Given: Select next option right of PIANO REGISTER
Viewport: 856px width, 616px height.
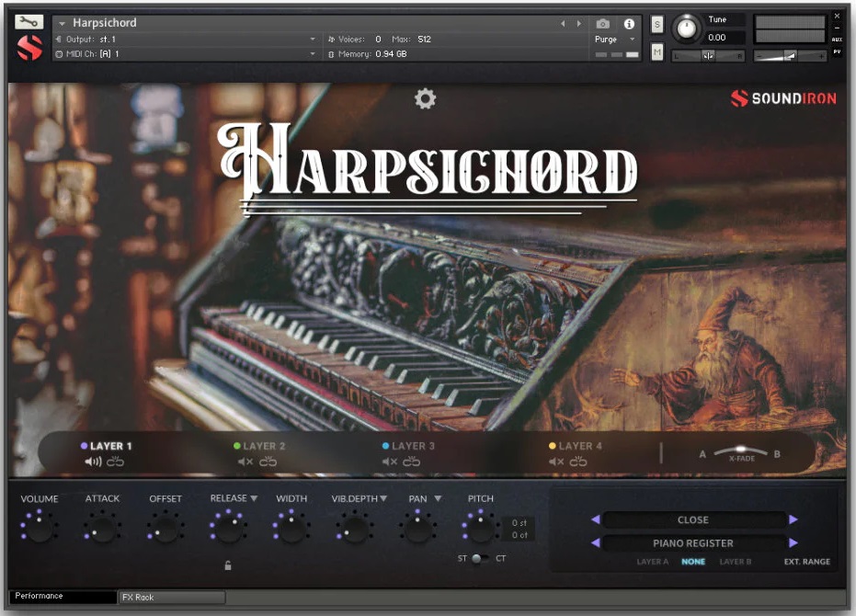Looking at the screenshot, I should [793, 542].
